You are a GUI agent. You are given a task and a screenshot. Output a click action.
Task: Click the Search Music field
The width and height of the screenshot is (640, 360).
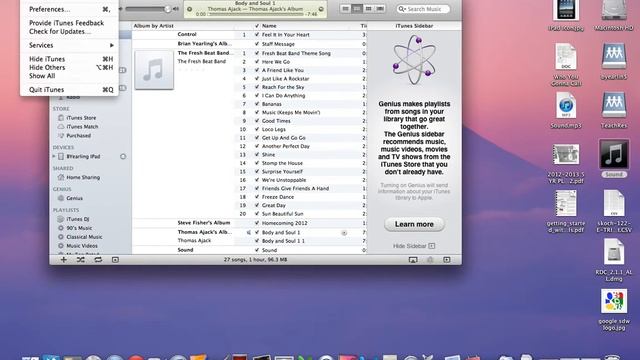point(423,9)
